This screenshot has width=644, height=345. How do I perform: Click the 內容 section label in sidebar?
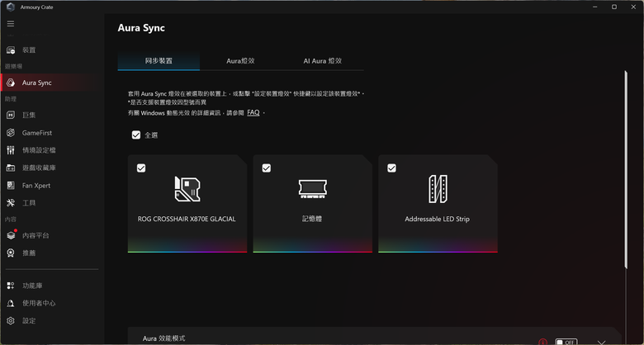tap(11, 220)
